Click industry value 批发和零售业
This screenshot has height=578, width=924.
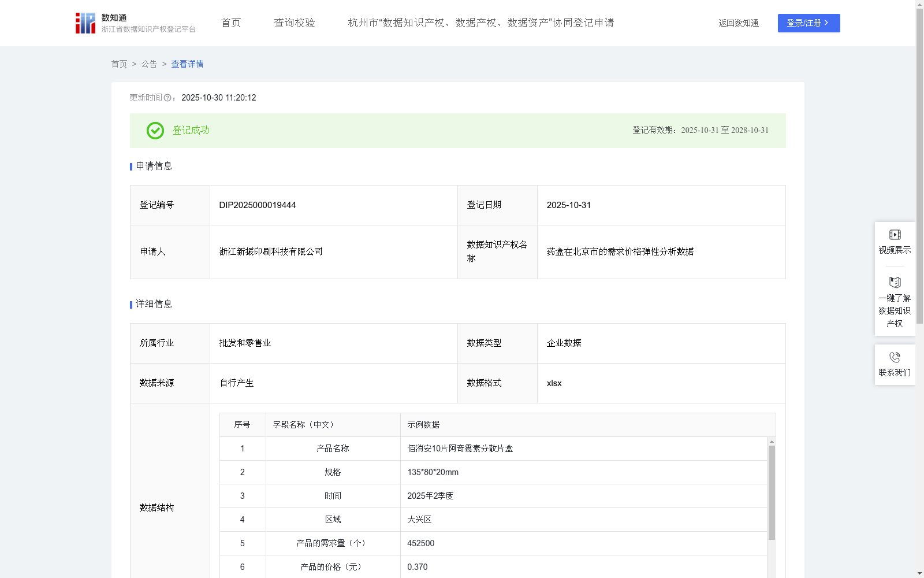click(245, 343)
